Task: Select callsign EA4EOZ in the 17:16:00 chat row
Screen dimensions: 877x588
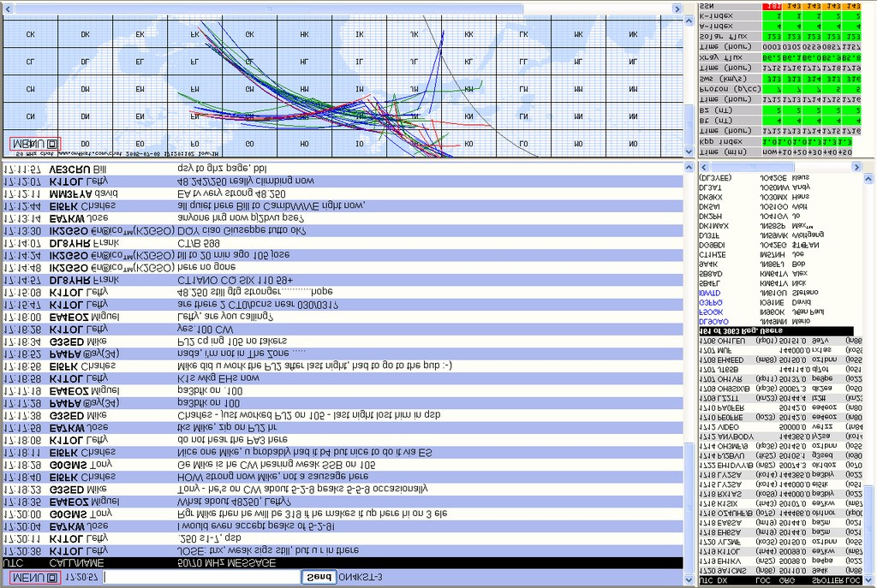Action: [x=69, y=317]
